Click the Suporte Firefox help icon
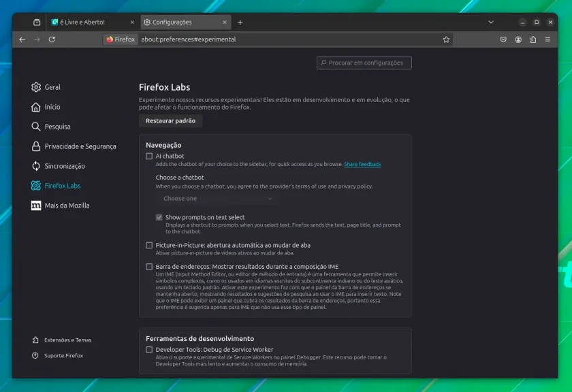 coord(35,355)
